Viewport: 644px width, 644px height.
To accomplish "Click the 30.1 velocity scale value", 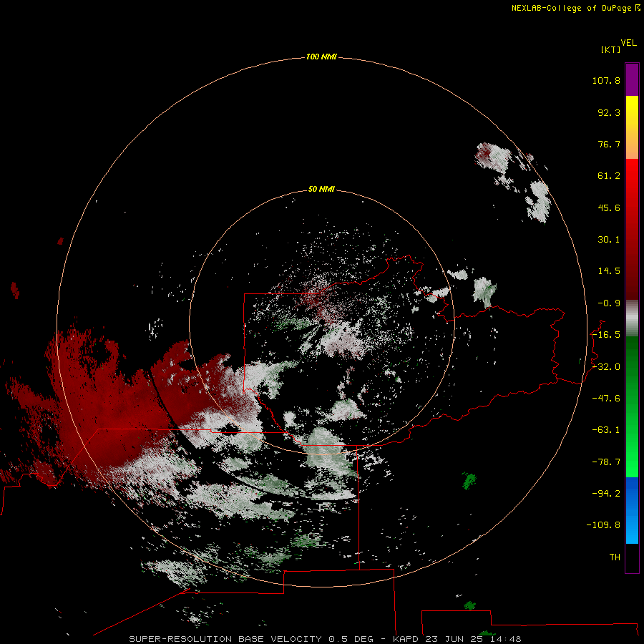I will click(609, 240).
